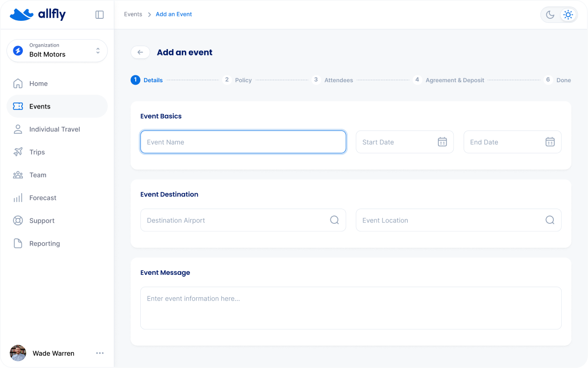This screenshot has width=588, height=368.
Task: Open Reporting via the document icon
Action: pos(18,243)
